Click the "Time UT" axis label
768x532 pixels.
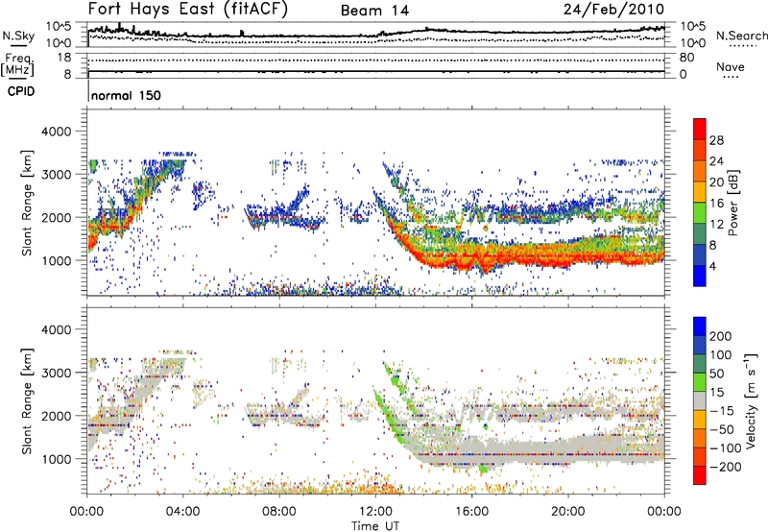[x=375, y=526]
